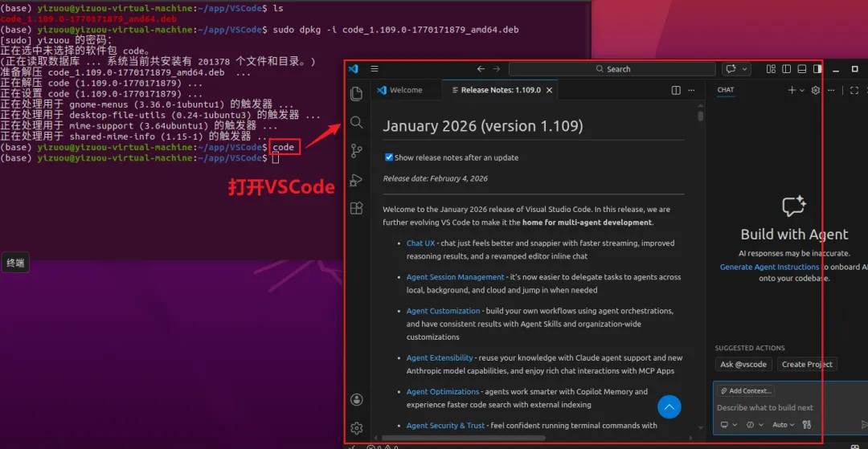Open the dropdown beside the new chat plus
Image resolution: width=868 pixels, height=449 pixels.
[801, 90]
